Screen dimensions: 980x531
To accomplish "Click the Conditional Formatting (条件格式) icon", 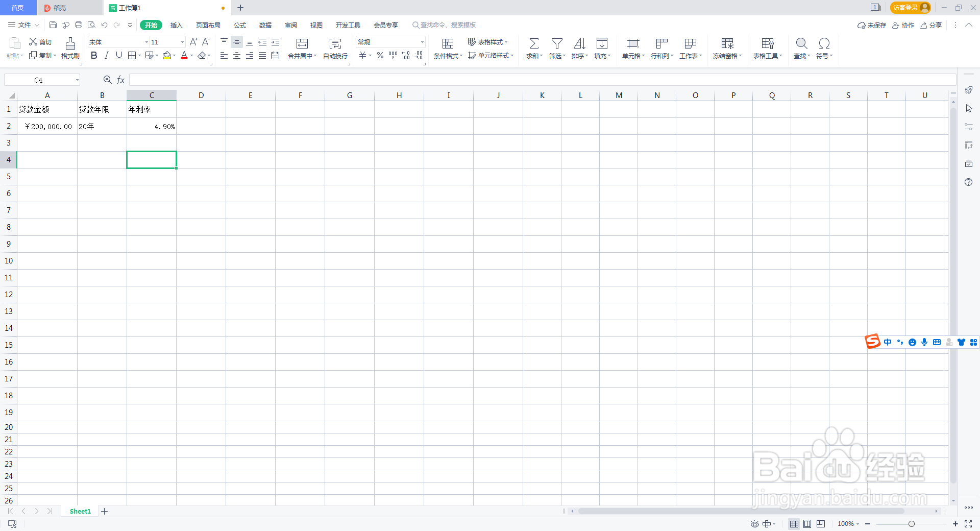I will coord(448,43).
